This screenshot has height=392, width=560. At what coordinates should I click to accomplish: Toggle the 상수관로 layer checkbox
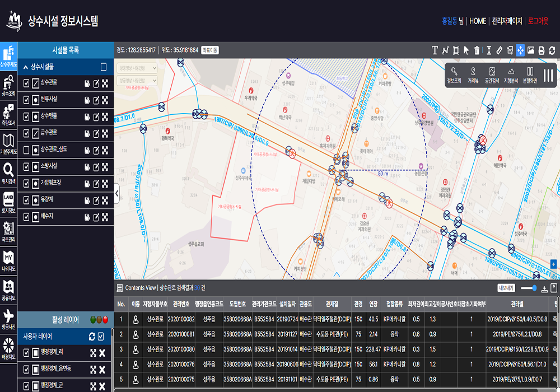tap(26, 83)
